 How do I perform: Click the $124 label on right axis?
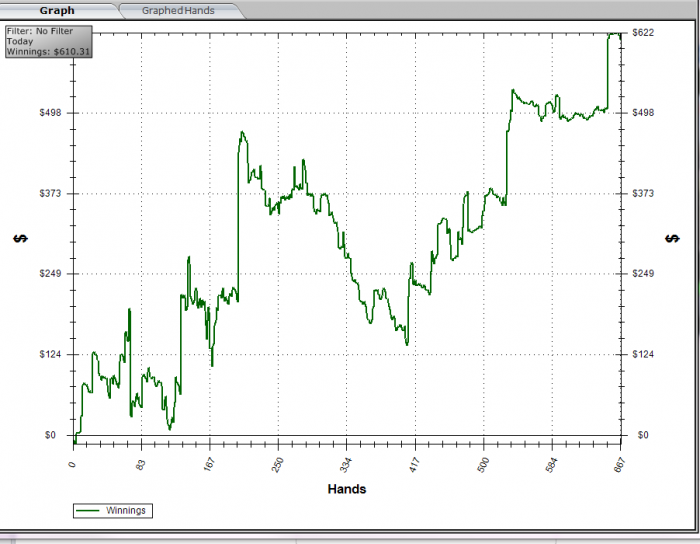643,354
